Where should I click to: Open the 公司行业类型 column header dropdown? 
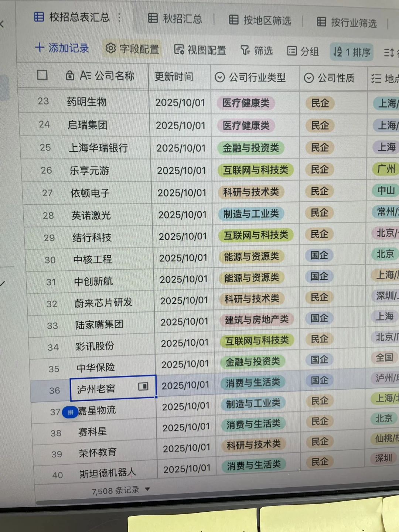220,77
